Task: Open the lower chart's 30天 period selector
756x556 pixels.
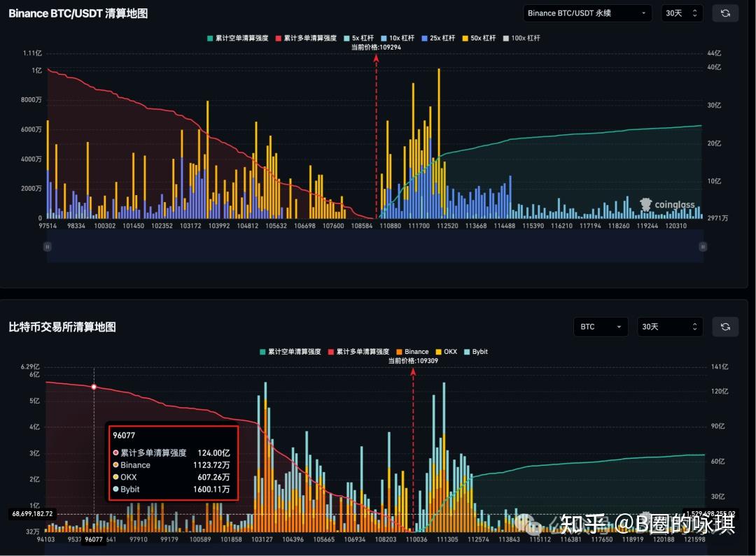Action: [670, 327]
